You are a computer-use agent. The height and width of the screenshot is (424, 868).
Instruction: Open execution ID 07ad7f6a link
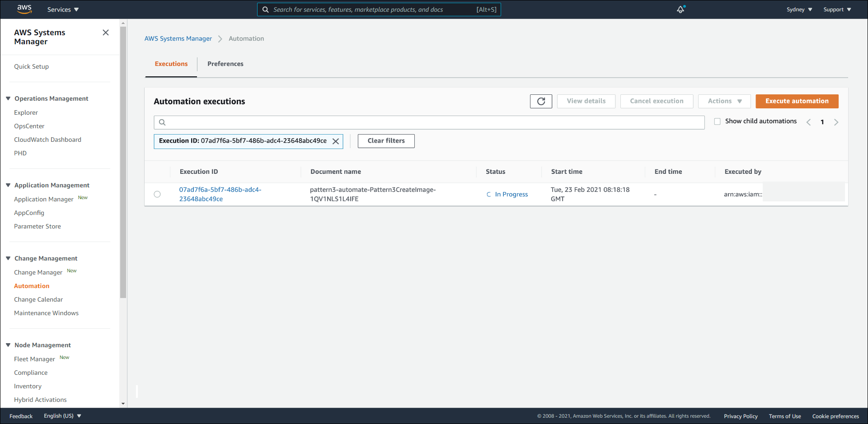point(220,194)
